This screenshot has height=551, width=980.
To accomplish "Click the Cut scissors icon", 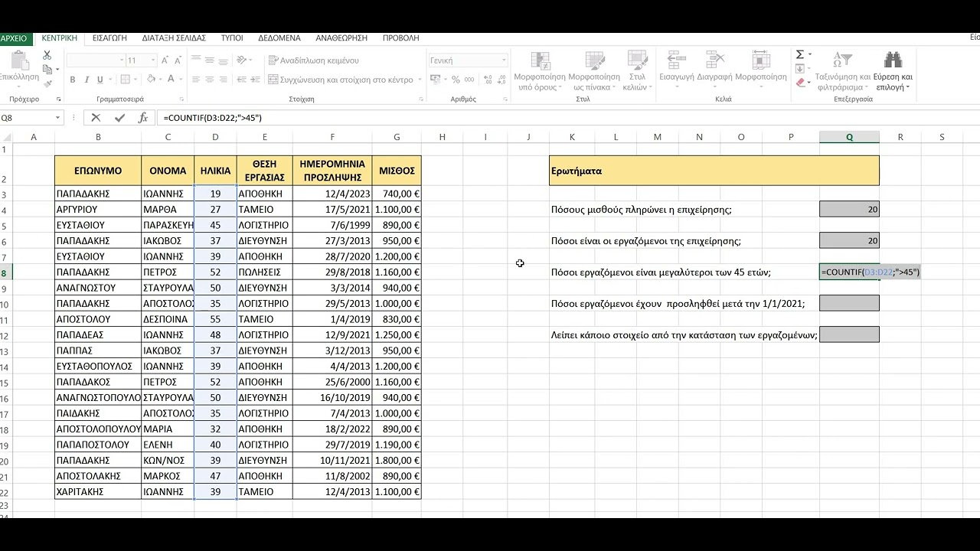I will coord(47,55).
